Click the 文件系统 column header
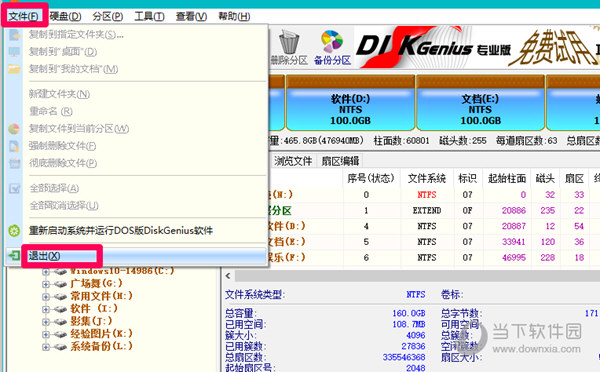 [427, 178]
